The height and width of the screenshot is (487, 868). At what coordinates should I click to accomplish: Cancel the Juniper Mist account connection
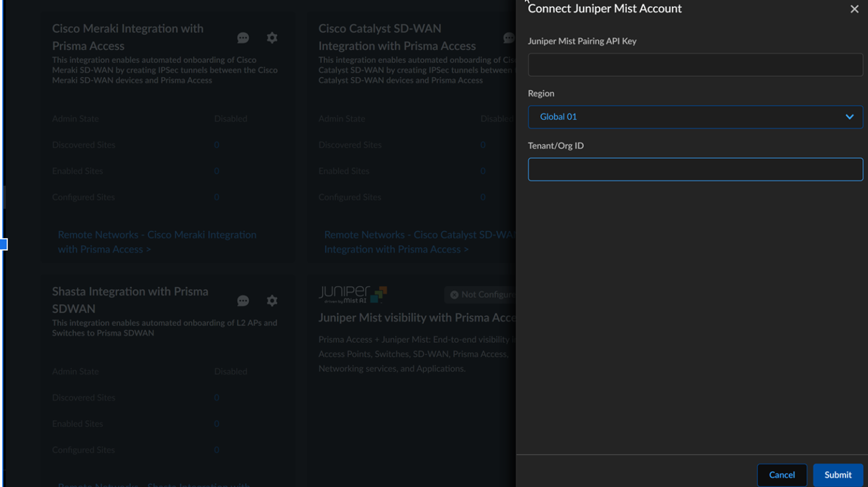781,475
